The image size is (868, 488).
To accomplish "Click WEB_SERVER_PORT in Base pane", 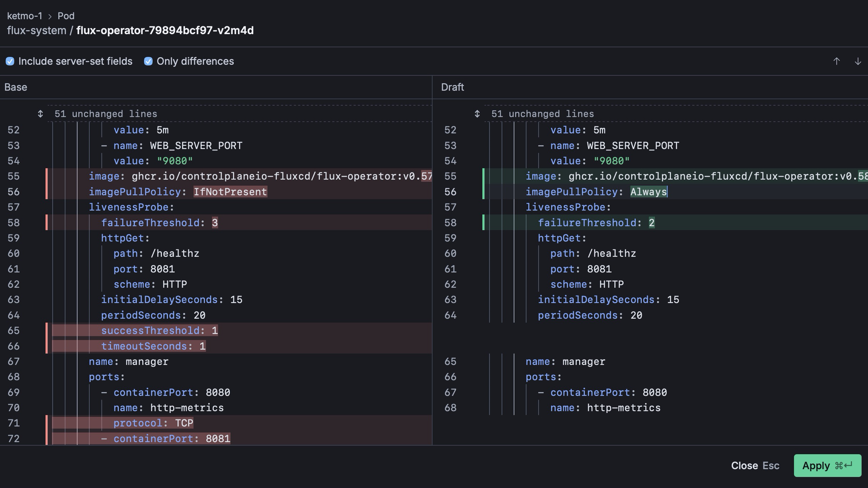I will coord(196,145).
